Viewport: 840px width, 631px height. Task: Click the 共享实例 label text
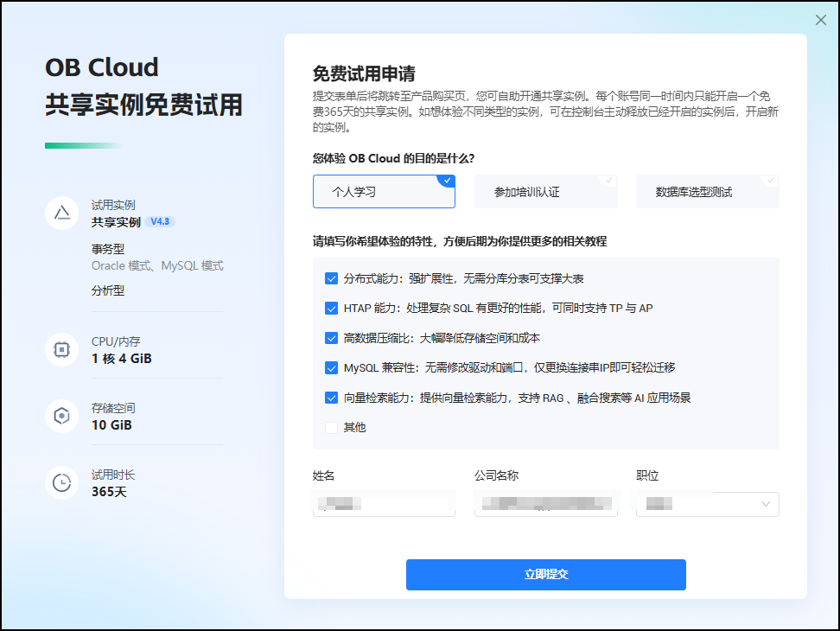116,222
